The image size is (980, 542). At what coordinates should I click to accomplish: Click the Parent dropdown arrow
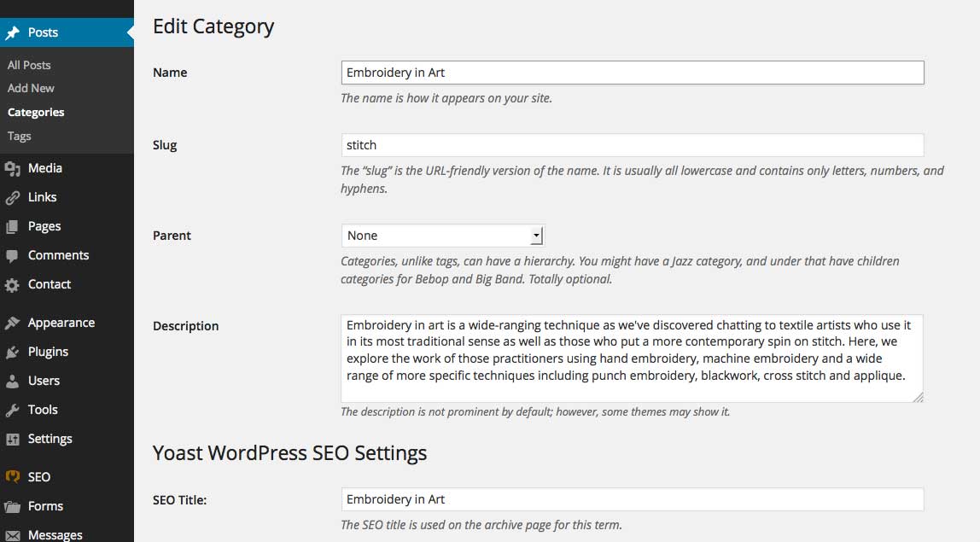point(536,236)
